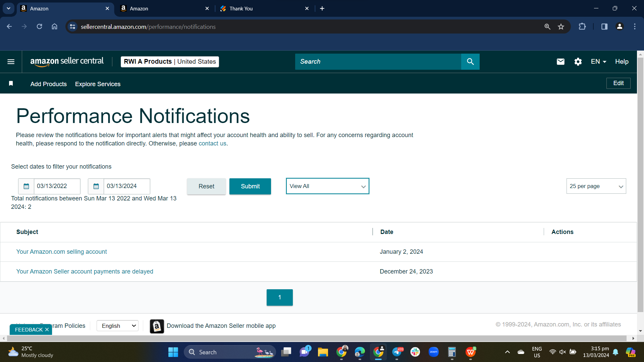The image size is (644, 362).
Task: Open the EN language dropdown
Action: 598,62
